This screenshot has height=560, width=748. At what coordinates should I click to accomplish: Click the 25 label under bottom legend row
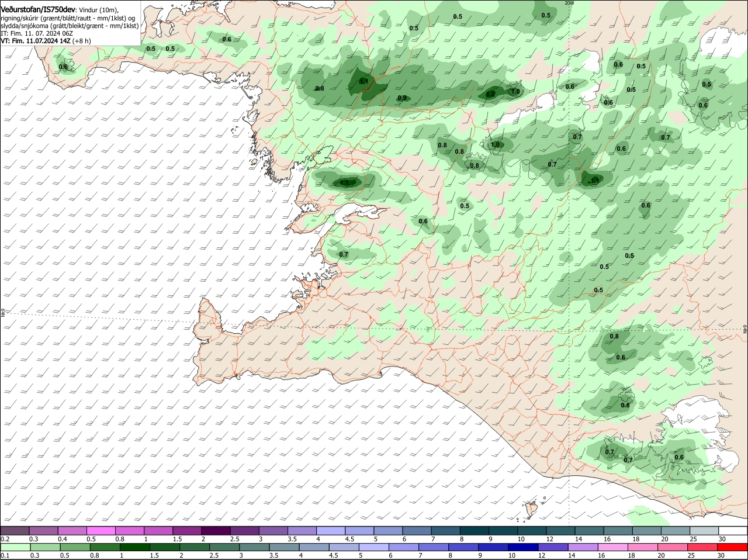click(x=691, y=555)
